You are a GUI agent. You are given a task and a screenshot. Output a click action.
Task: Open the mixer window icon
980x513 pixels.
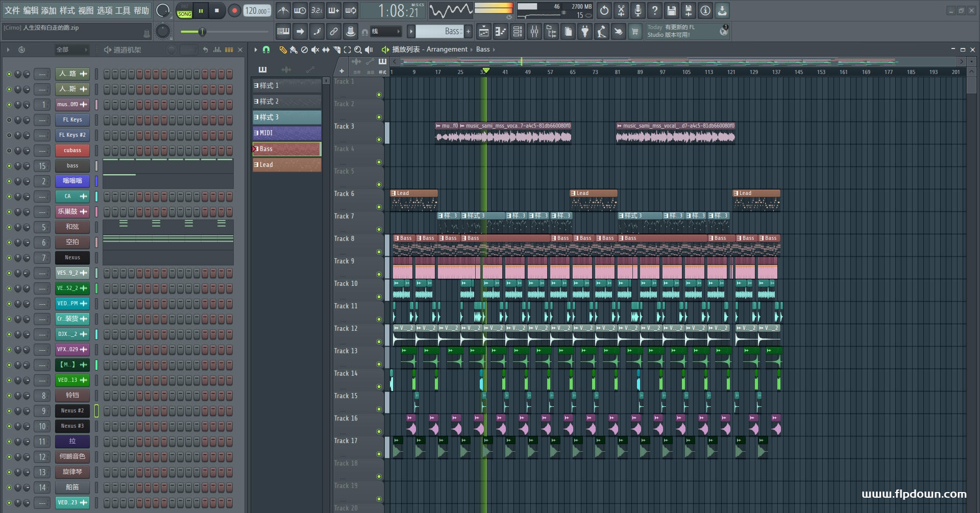coord(534,32)
